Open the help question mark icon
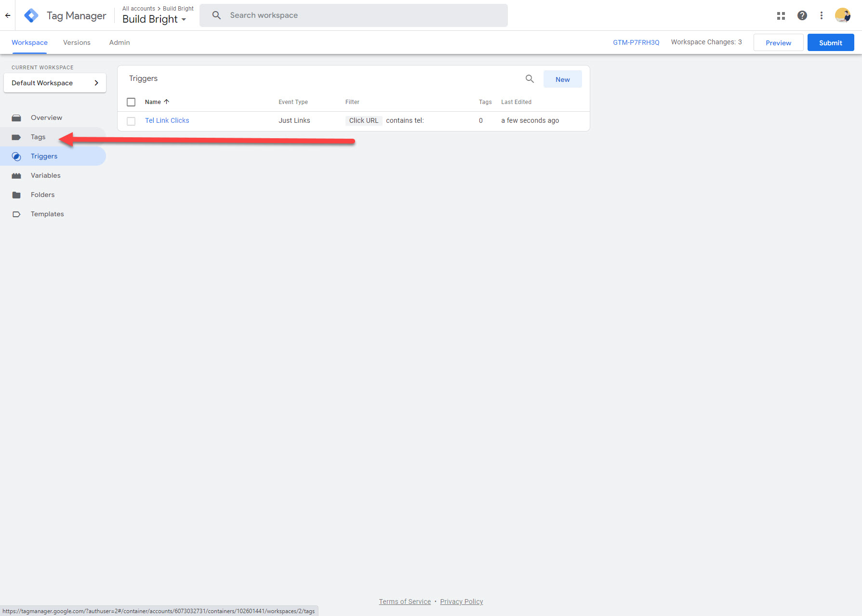 coord(802,16)
